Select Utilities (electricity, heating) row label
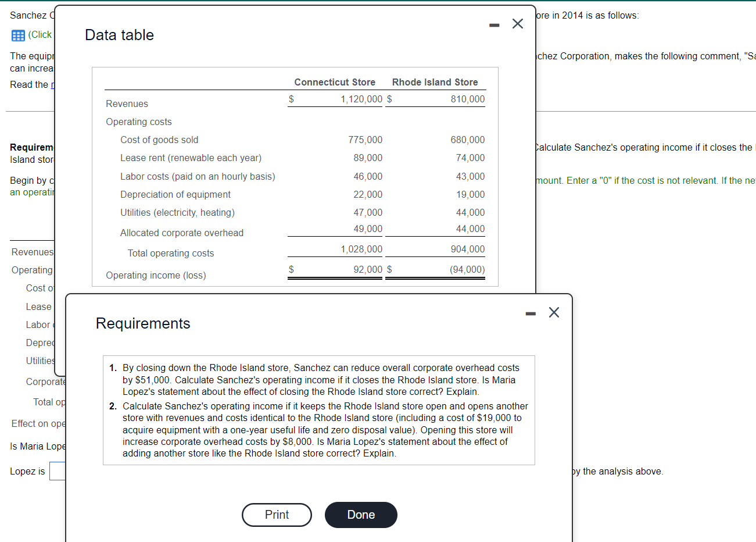Image resolution: width=756 pixels, height=542 pixels. point(177,212)
